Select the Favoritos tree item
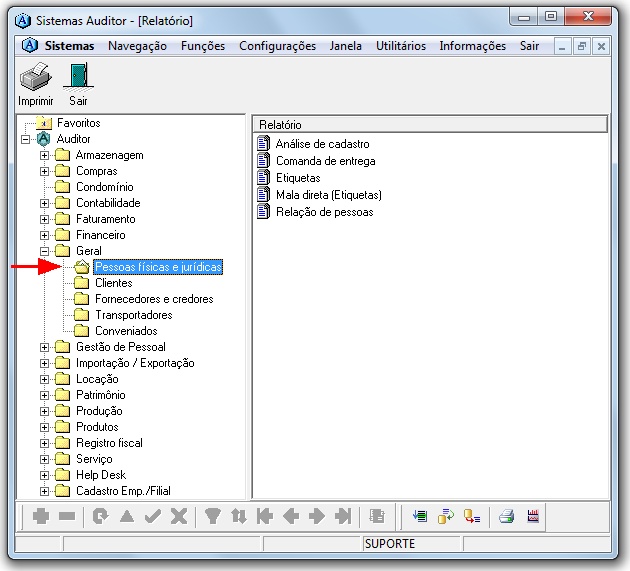This screenshot has height=571, width=630. [x=78, y=123]
